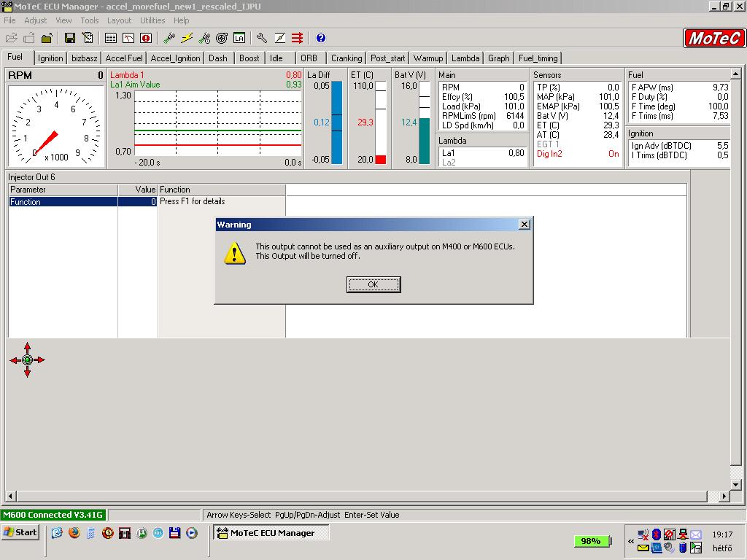The width and height of the screenshot is (747, 560).
Task: Open injector timing icon with clock
Action: pyautogui.click(x=204, y=38)
